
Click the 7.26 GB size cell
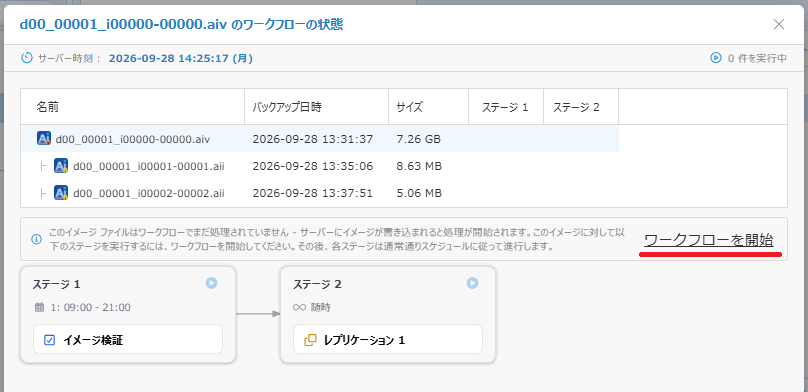click(x=418, y=139)
